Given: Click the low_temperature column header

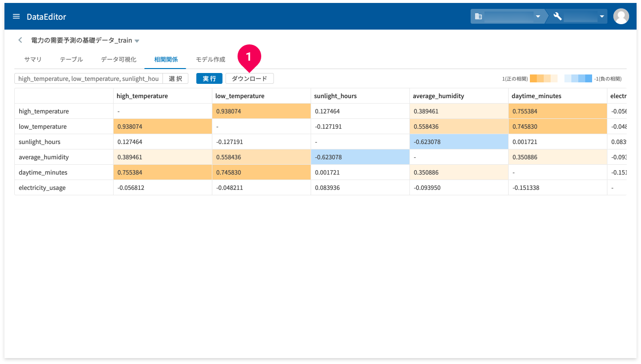Looking at the screenshot, I should coord(261,96).
